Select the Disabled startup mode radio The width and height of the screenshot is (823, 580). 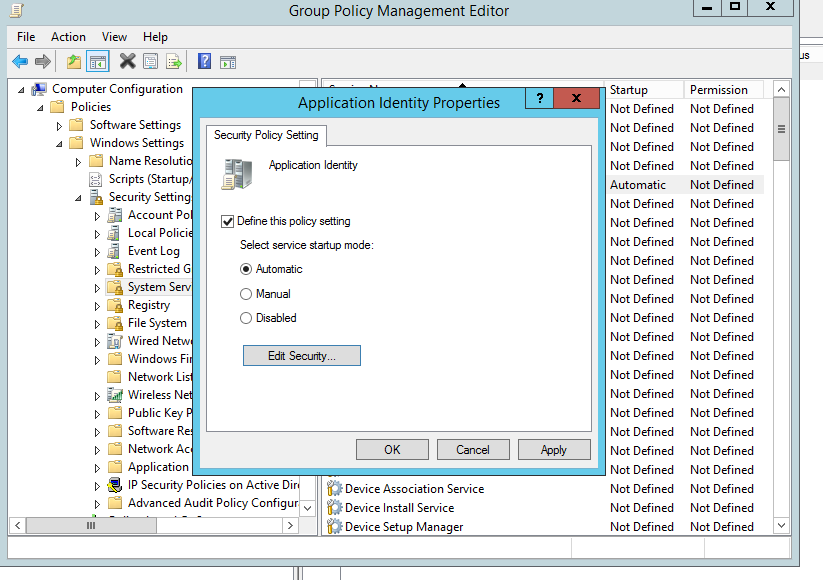coord(246,318)
